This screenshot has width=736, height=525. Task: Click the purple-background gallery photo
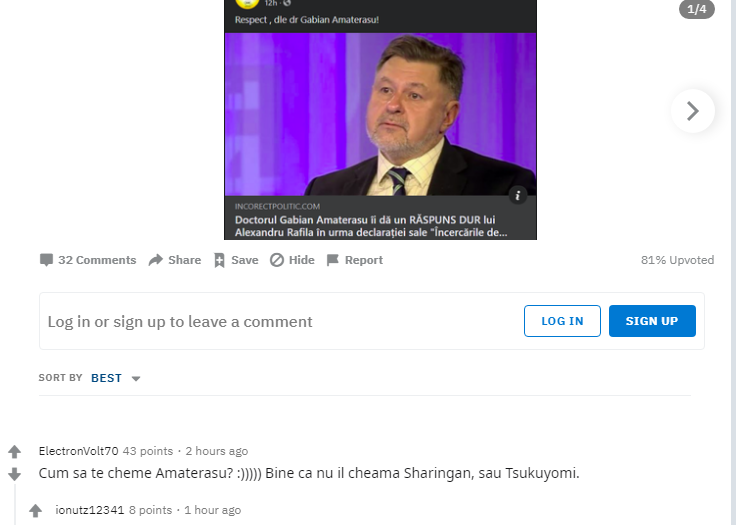pyautogui.click(x=380, y=114)
